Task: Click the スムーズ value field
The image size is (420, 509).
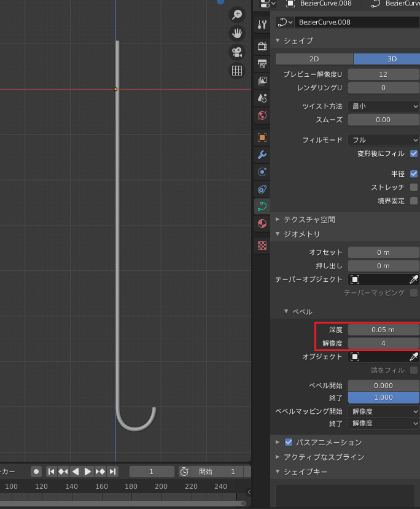Action: (384, 120)
